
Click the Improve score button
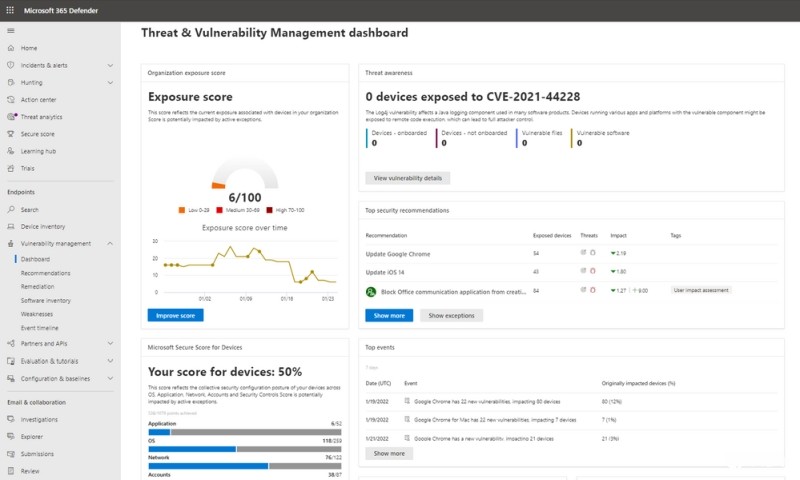[x=175, y=316]
